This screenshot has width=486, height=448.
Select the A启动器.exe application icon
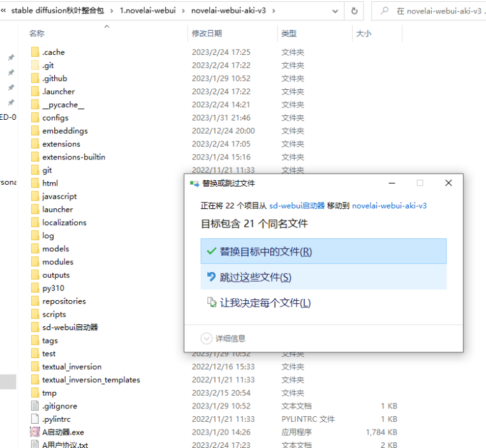[x=35, y=432]
